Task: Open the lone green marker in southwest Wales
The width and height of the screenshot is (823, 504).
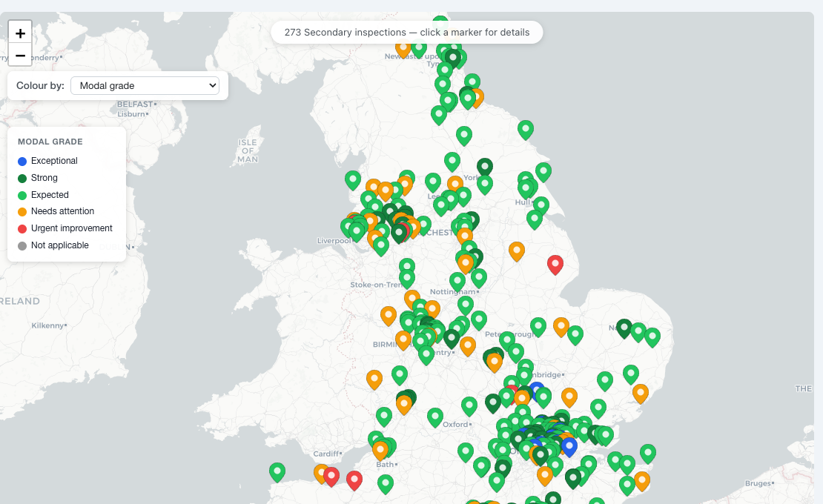Action: click(277, 472)
